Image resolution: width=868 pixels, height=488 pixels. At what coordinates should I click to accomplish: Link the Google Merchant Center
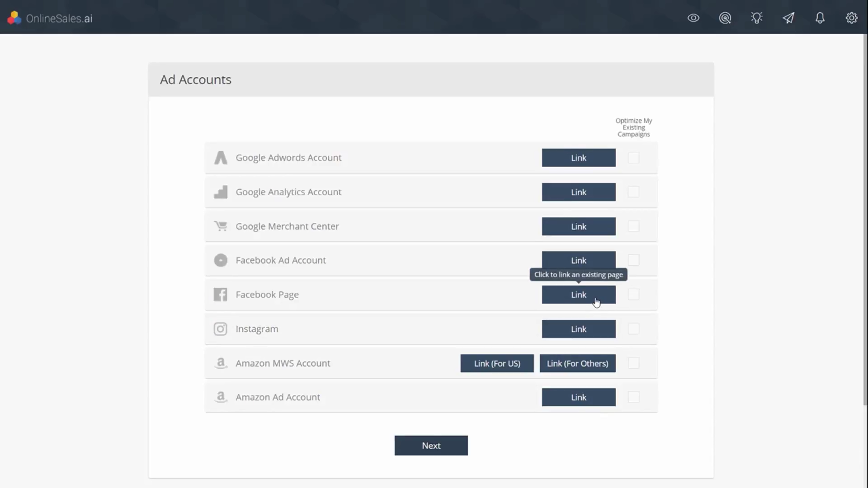pos(578,226)
